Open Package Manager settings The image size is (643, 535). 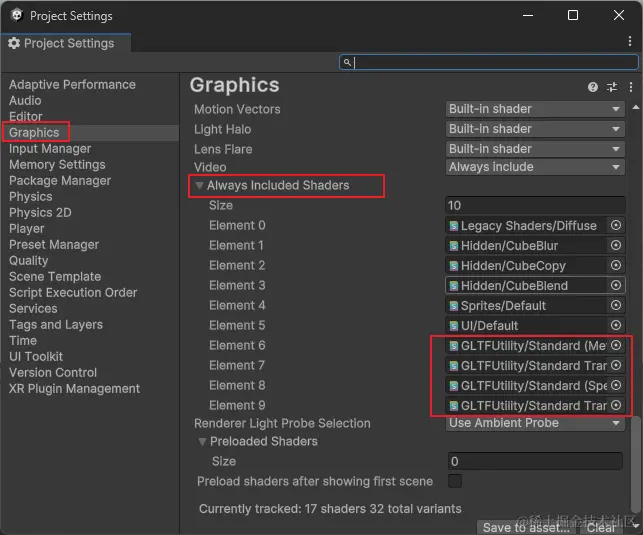[60, 180]
